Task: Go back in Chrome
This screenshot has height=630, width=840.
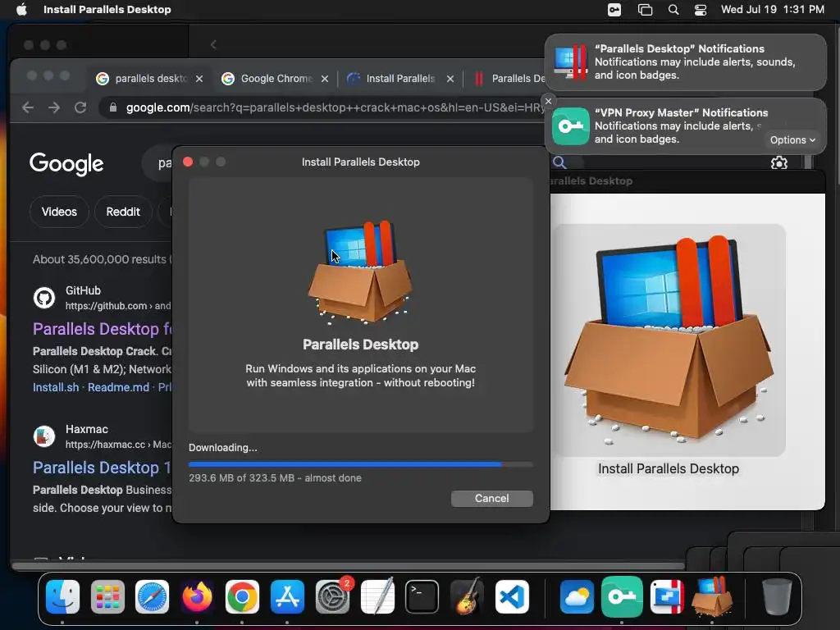Action: tap(28, 107)
